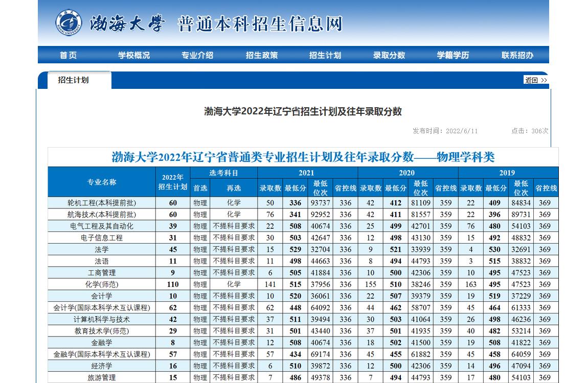Click the 会计学 major cell
Viewport: 588px width, 383px height.
coord(102,296)
